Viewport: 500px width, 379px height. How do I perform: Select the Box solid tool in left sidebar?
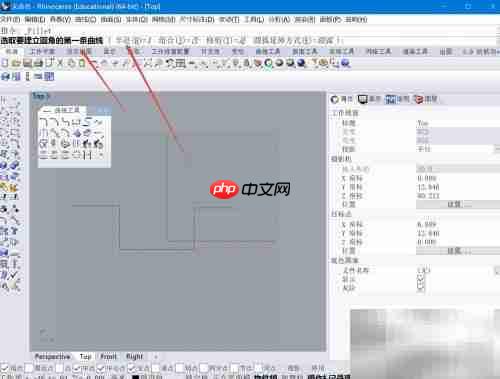[5, 165]
